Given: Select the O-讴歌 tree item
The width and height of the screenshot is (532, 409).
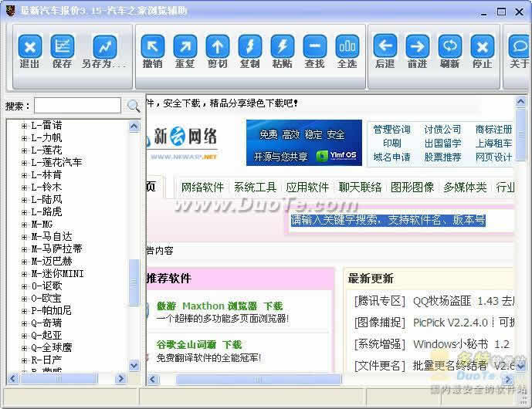Looking at the screenshot, I should tap(46, 286).
